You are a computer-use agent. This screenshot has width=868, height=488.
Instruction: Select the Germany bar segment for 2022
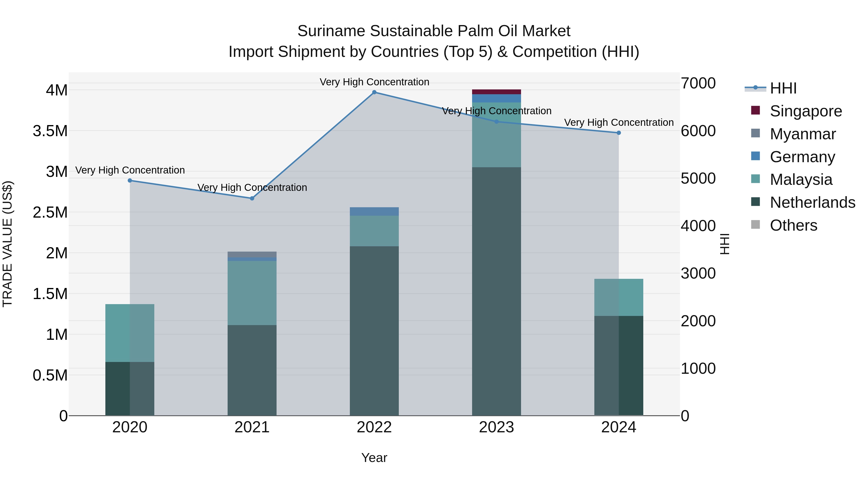click(x=374, y=212)
